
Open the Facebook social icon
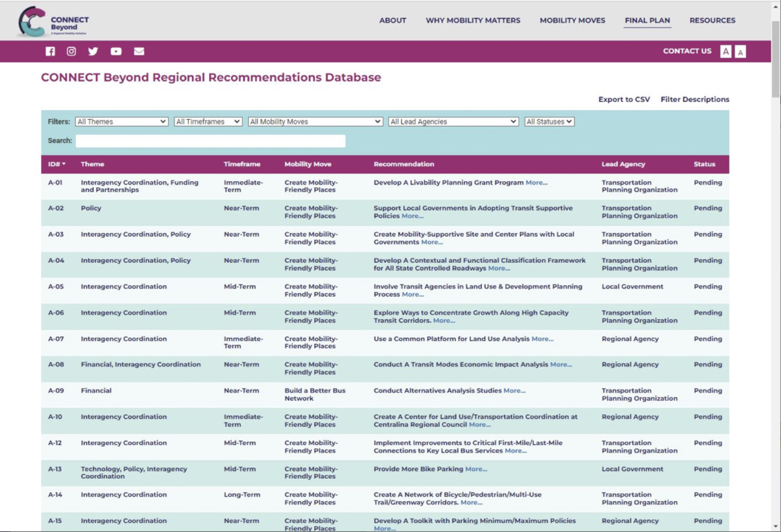[x=50, y=51]
